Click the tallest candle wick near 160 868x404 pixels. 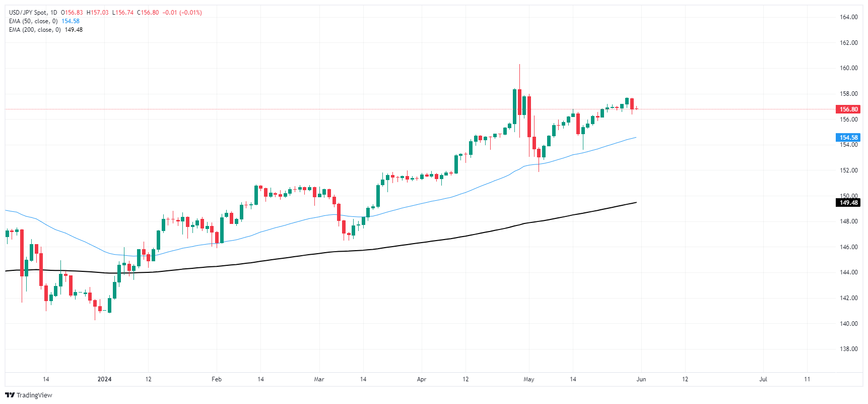(x=519, y=76)
